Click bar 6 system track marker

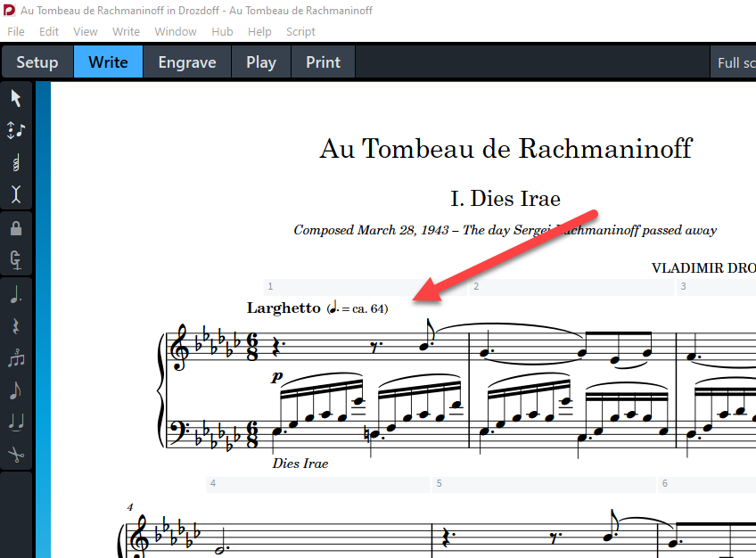click(707, 484)
